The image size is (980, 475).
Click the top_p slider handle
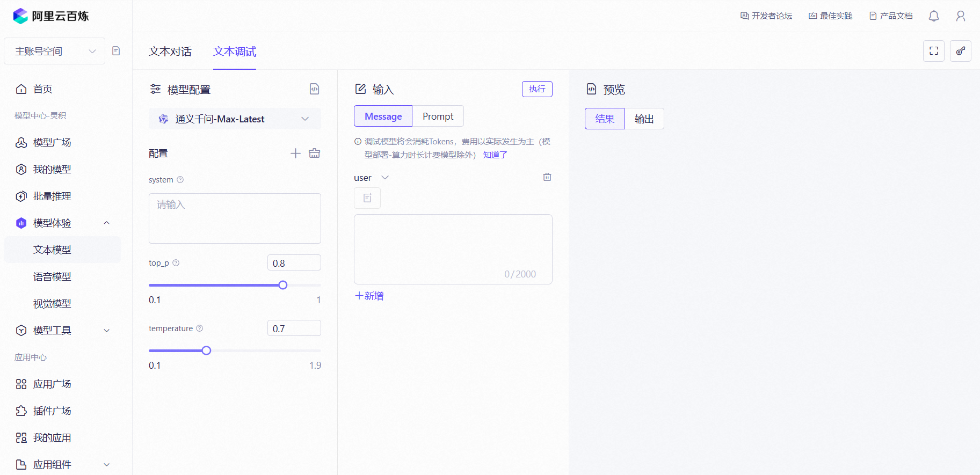tap(283, 285)
